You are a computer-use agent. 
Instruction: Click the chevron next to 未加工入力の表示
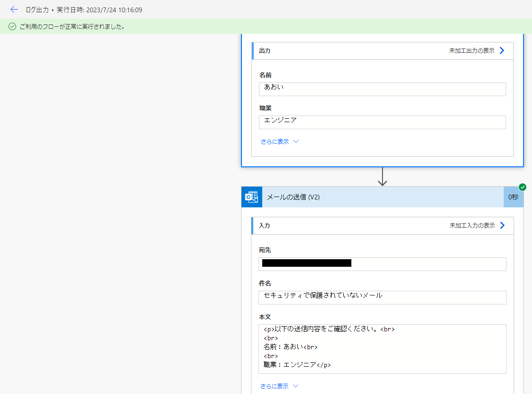click(502, 226)
